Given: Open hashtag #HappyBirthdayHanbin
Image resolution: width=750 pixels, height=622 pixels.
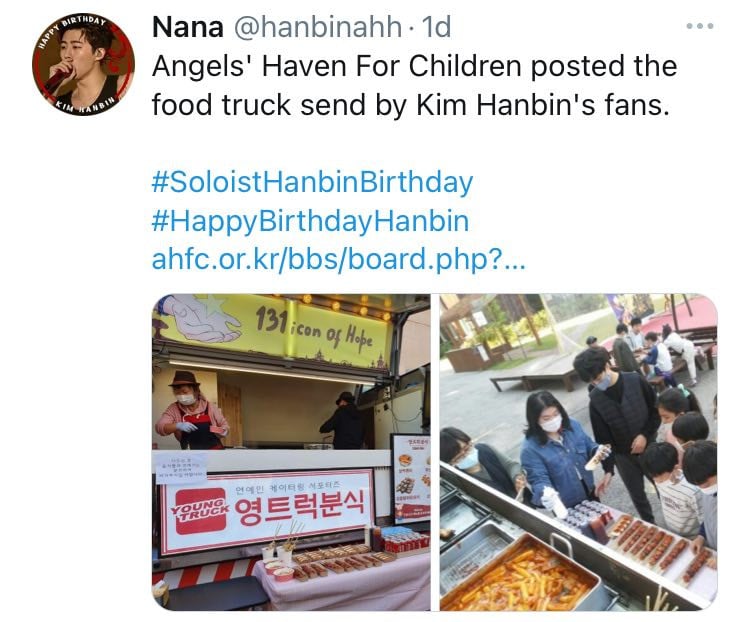Looking at the screenshot, I should coord(310,222).
